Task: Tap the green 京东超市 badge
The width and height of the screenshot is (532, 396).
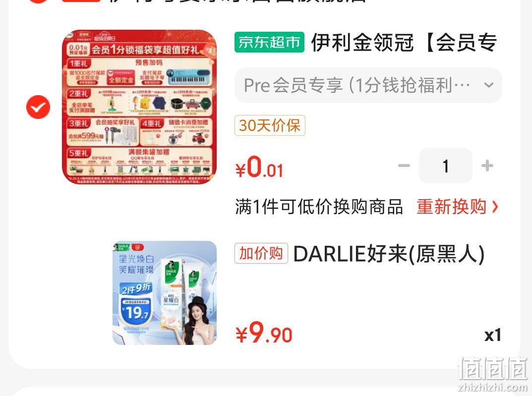Action: tap(269, 42)
